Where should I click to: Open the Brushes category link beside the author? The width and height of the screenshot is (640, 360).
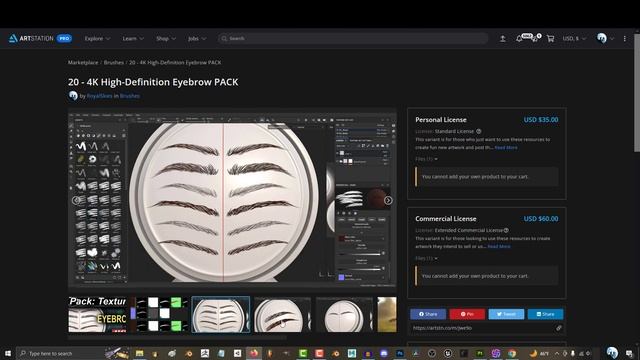tap(129, 96)
